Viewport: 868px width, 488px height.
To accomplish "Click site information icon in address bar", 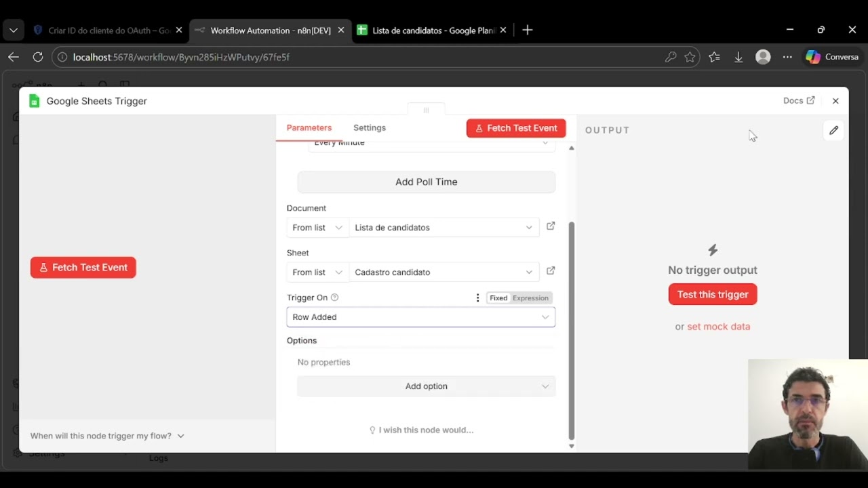I will click(x=62, y=57).
